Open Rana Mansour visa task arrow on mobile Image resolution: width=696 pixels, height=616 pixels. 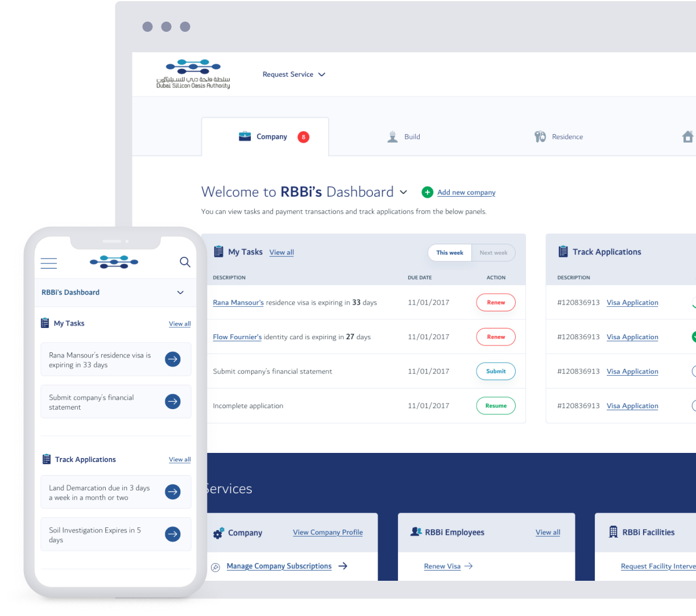tap(173, 359)
